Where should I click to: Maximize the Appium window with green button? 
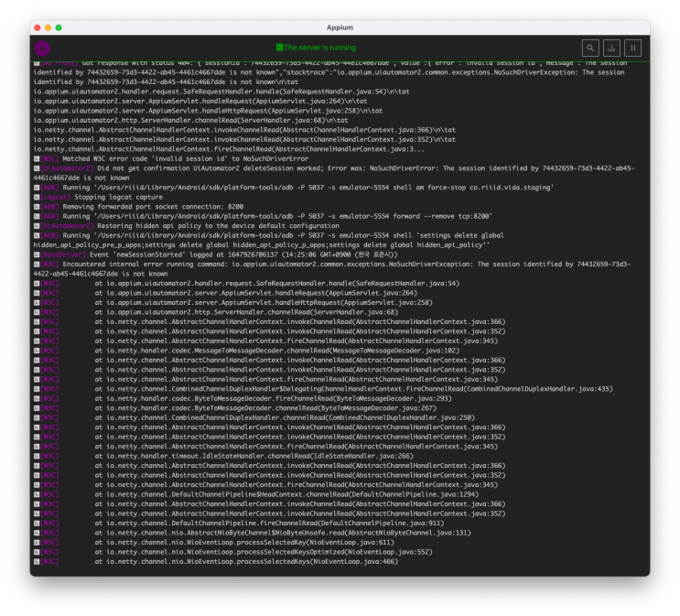(x=59, y=27)
